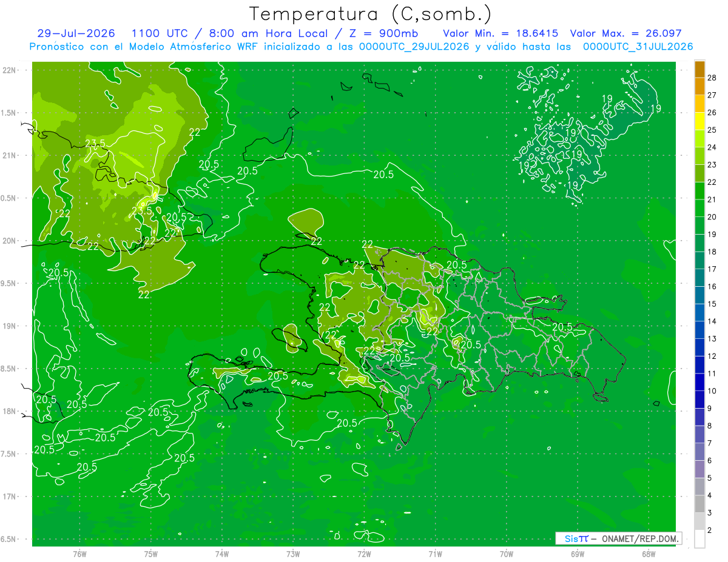728x562 pixels.
Task: Click the "69W" longitude axis label
Action: (x=578, y=555)
